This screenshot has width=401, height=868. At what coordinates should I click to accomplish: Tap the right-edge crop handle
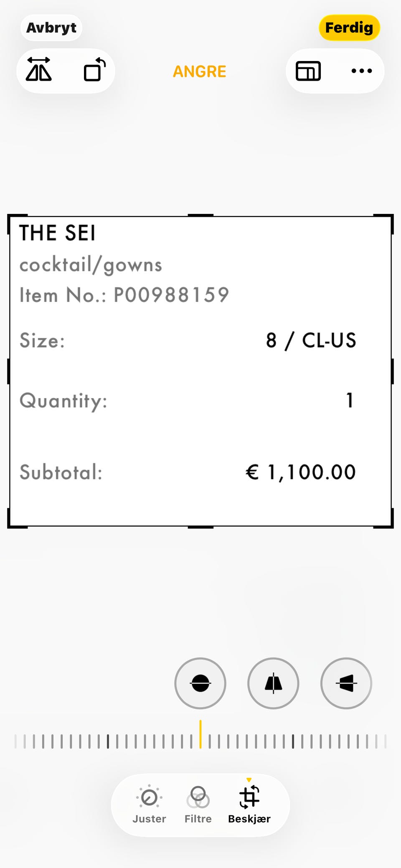(391, 371)
